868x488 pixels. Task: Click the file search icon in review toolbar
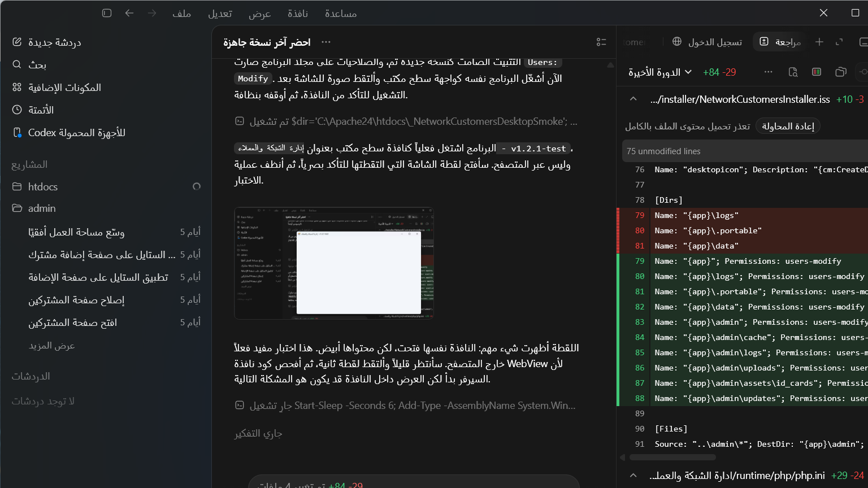click(793, 72)
